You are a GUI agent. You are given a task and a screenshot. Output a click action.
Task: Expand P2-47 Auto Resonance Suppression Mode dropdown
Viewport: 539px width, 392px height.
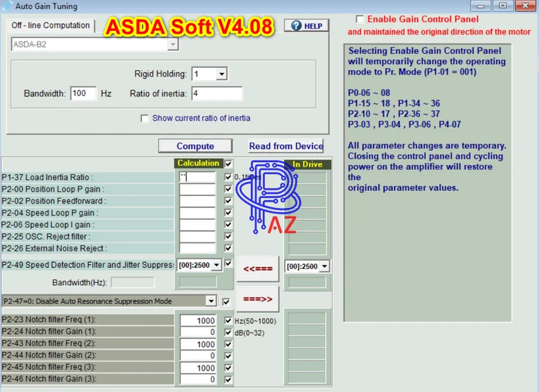coord(211,301)
